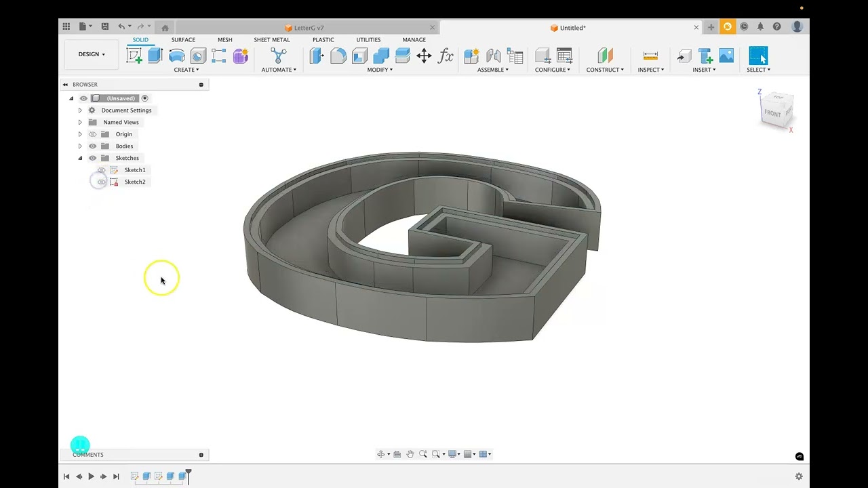Select the Joint tool
868x488 pixels.
(x=493, y=56)
